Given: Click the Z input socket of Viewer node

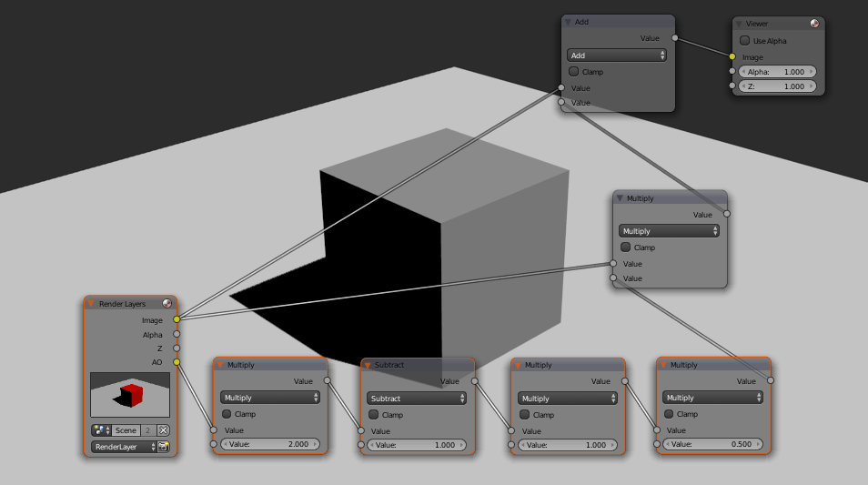Looking at the screenshot, I should pos(732,86).
